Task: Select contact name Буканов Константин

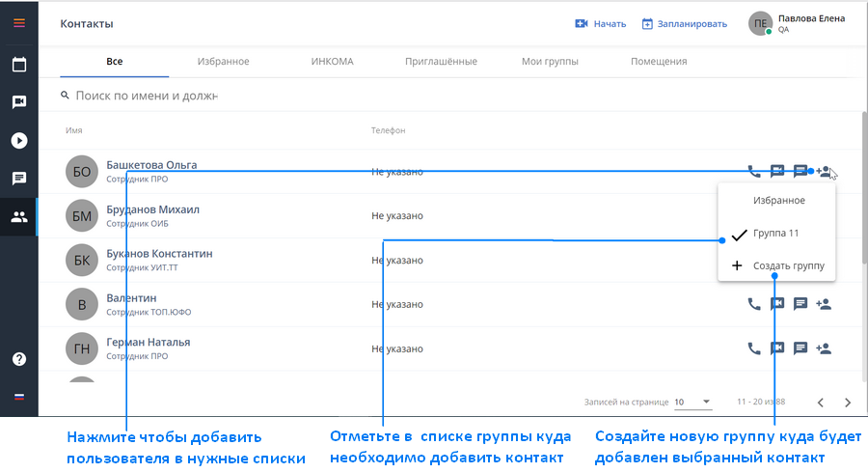Action: point(159,254)
